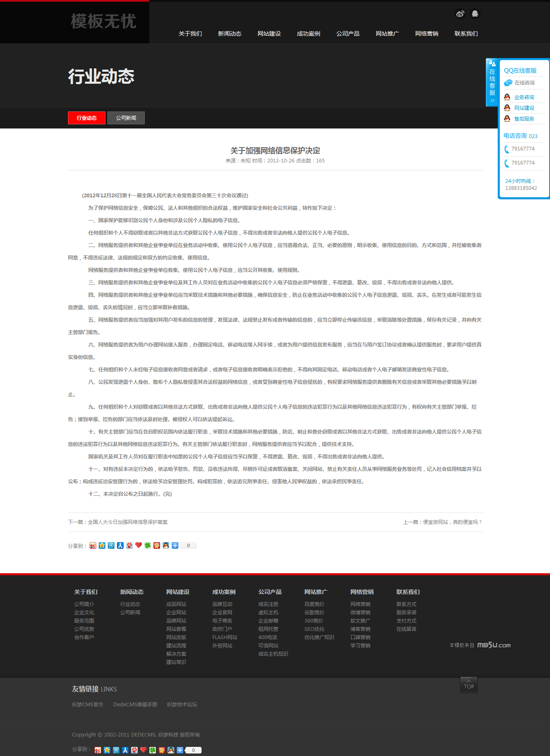The width and height of the screenshot is (550, 756).
Task: Open the 织梦CMS官方 friendly link
Action: point(88,705)
